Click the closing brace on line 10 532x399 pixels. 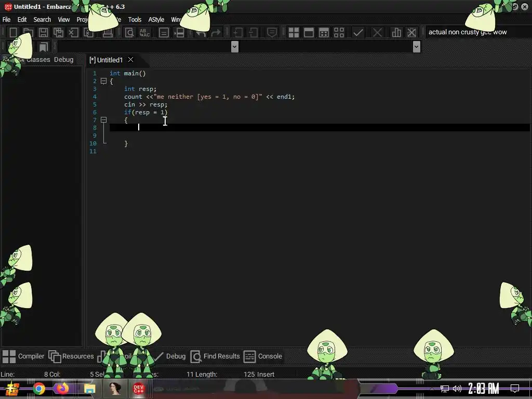[126, 143]
